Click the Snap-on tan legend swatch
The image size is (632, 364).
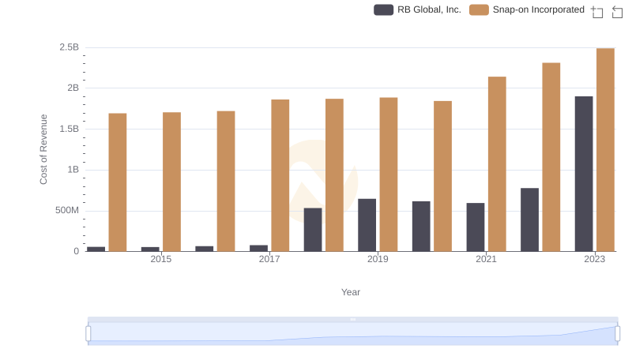pos(479,9)
